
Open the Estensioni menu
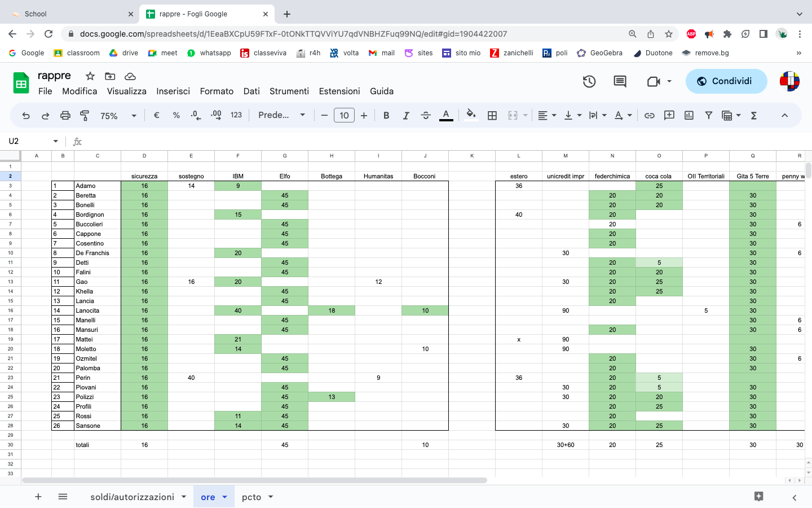[x=339, y=91]
